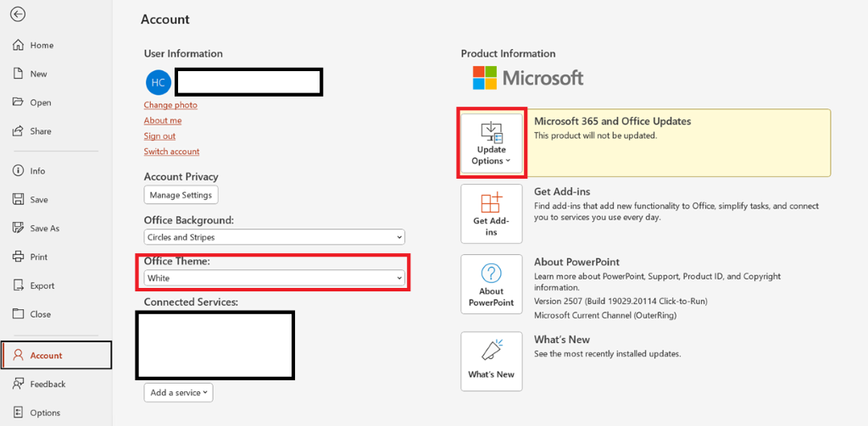The width and height of the screenshot is (868, 426).
Task: Click the Save As icon
Action: (x=19, y=228)
